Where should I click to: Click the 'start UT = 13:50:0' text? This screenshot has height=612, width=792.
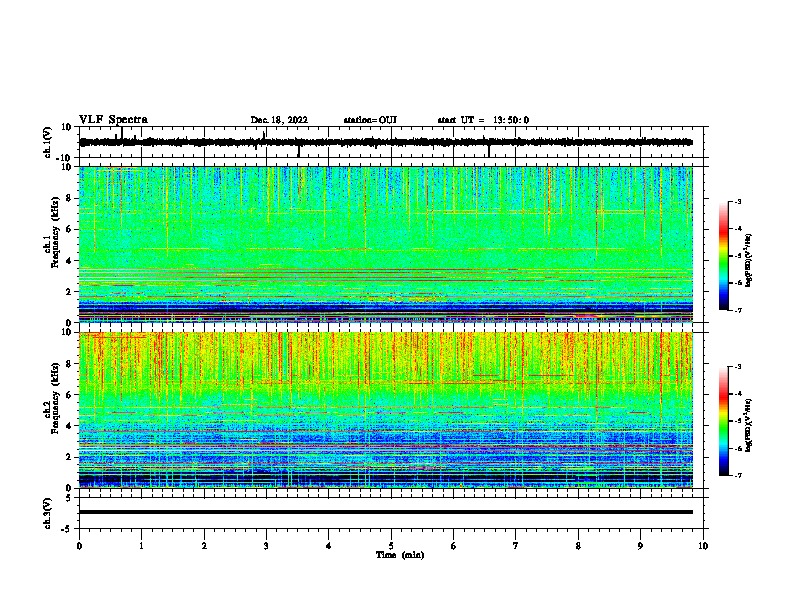[483, 120]
